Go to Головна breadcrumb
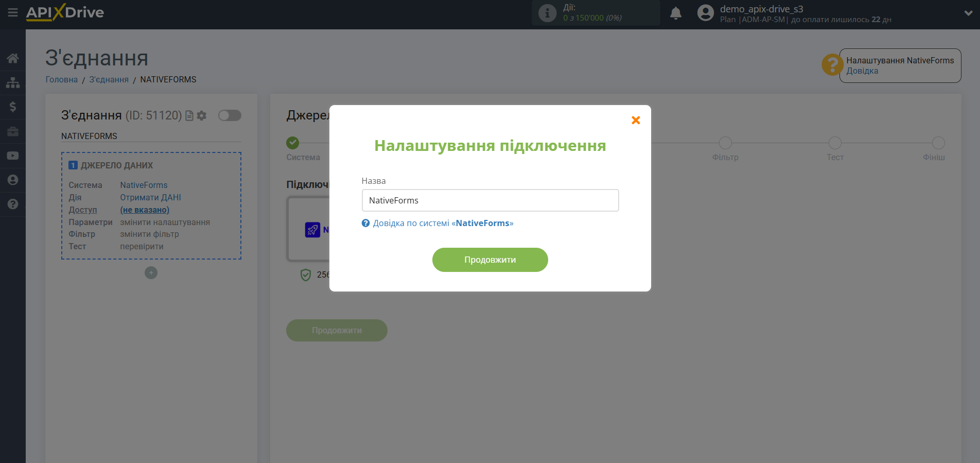 (x=62, y=79)
